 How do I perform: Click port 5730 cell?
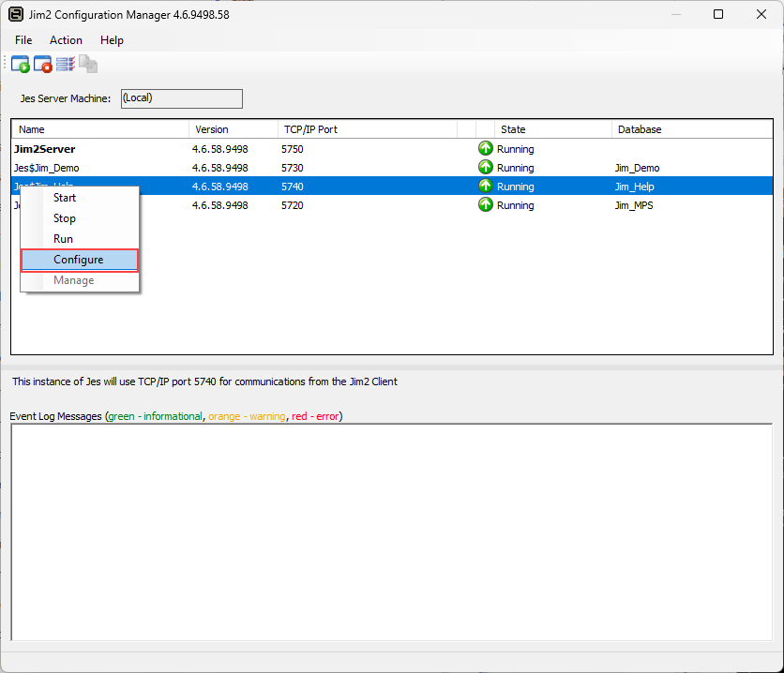click(x=293, y=168)
